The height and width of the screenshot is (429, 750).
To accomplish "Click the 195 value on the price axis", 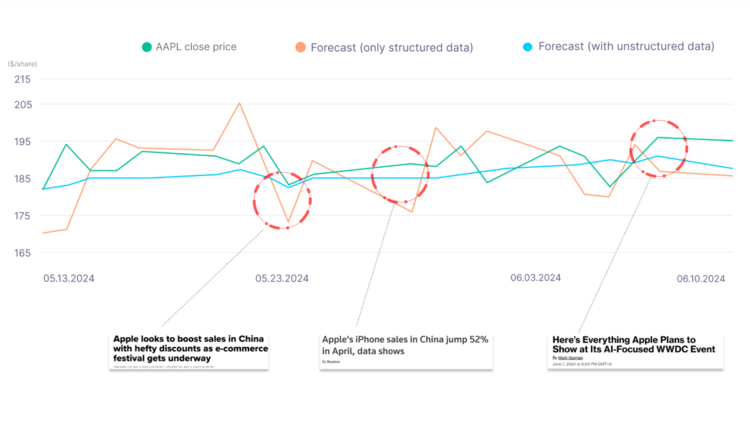I will pos(22,142).
